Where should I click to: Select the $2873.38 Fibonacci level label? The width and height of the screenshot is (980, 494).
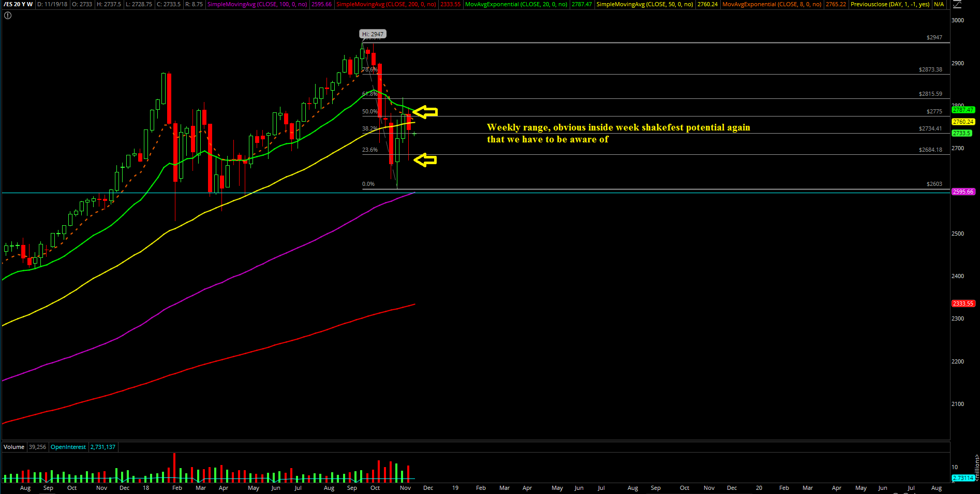(x=930, y=69)
